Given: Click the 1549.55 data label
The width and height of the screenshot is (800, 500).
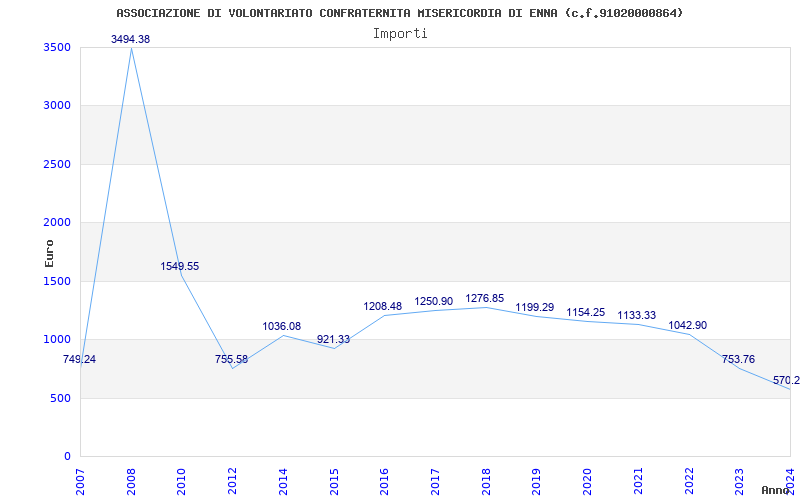Looking at the screenshot, I should pos(180,266).
